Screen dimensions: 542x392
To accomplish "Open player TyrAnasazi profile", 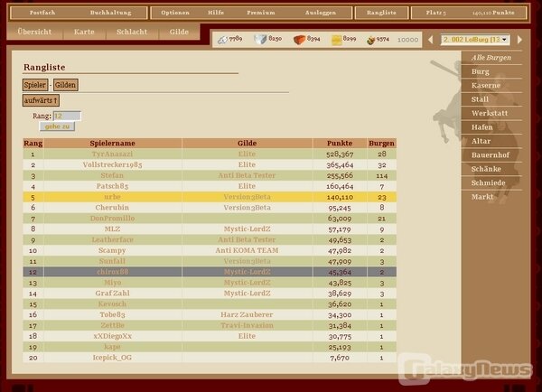I will click(x=112, y=154).
